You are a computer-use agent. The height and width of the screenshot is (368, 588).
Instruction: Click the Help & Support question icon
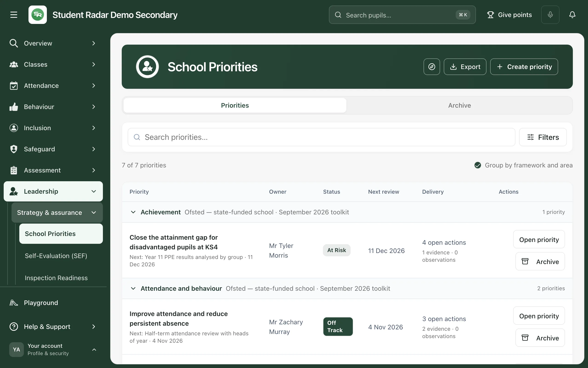coord(14,327)
